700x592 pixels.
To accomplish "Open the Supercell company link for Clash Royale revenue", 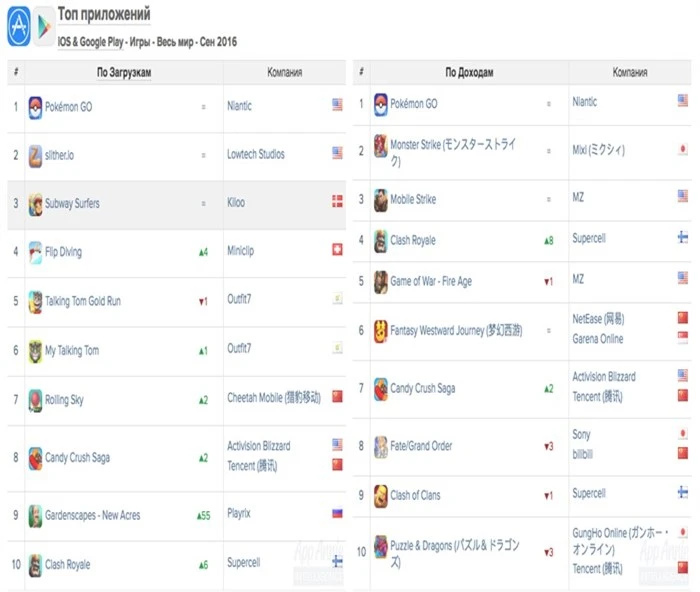I will tap(588, 241).
